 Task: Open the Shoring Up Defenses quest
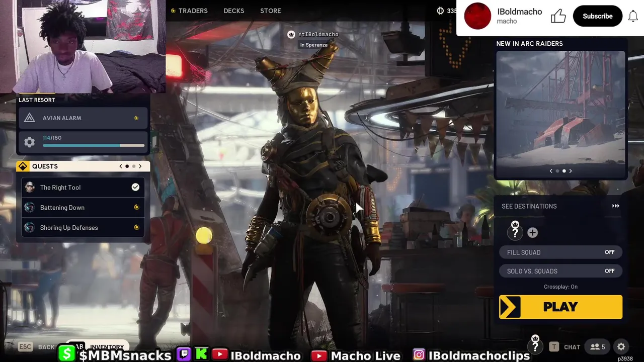pos(83,228)
